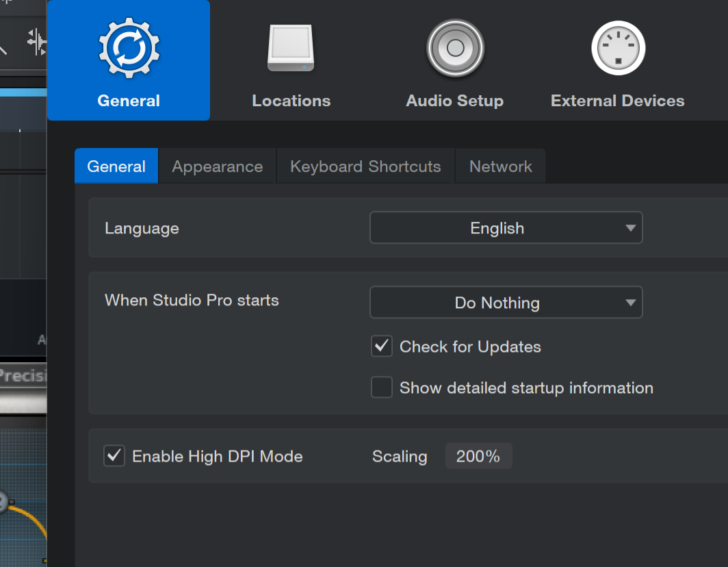Open the External Devices MIDI connector icon
Screen dimensions: 728x567
(618, 48)
